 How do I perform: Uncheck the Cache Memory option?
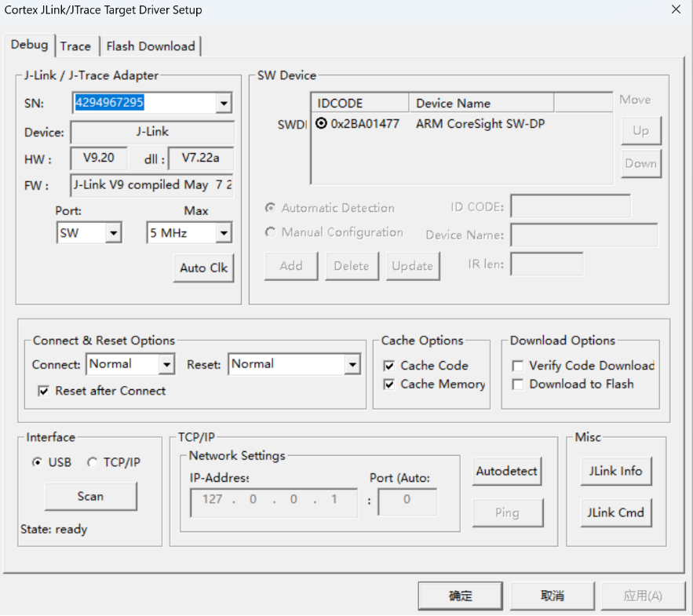click(x=389, y=385)
